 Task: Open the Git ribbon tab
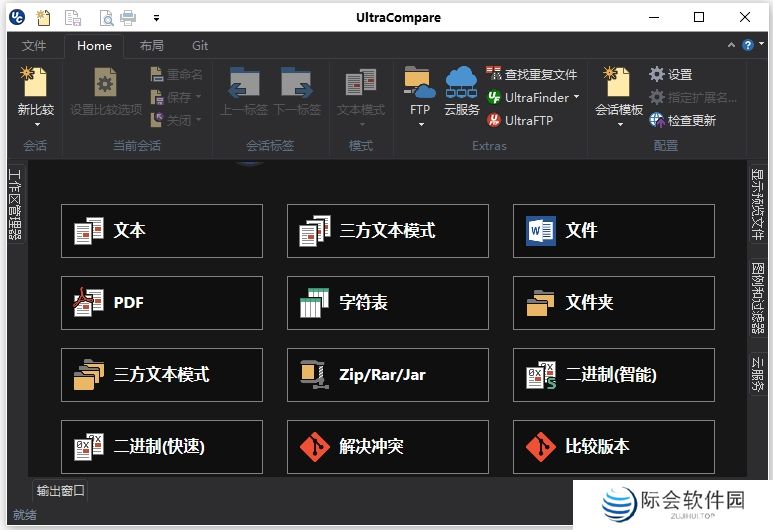point(200,46)
